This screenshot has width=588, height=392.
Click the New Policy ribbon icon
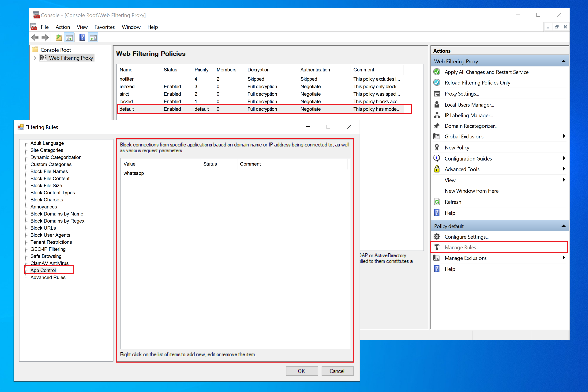tap(437, 147)
